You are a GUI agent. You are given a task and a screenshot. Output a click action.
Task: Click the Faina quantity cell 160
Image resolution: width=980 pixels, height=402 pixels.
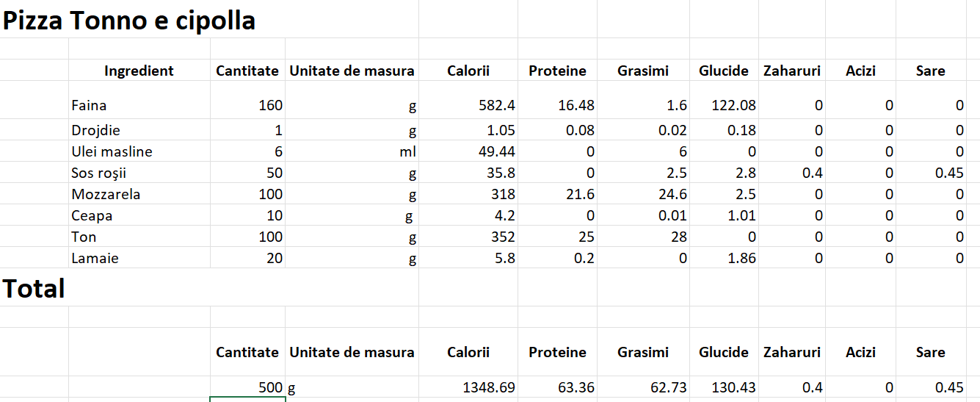247,105
